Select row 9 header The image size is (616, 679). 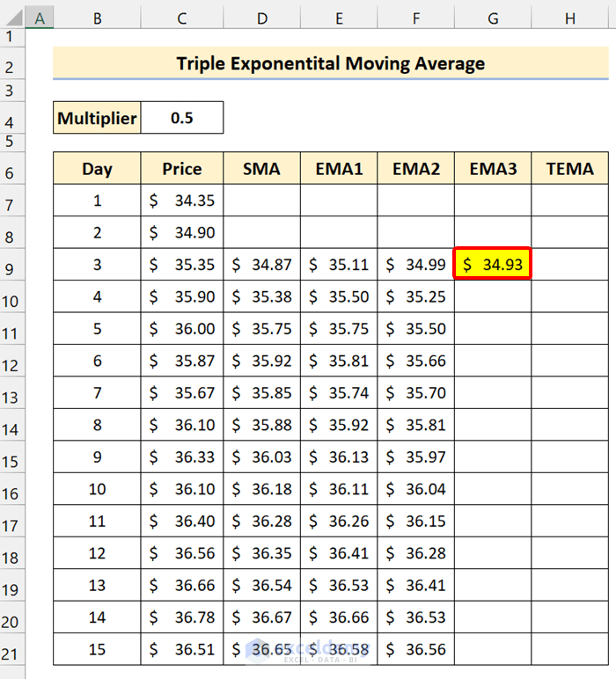point(11,266)
